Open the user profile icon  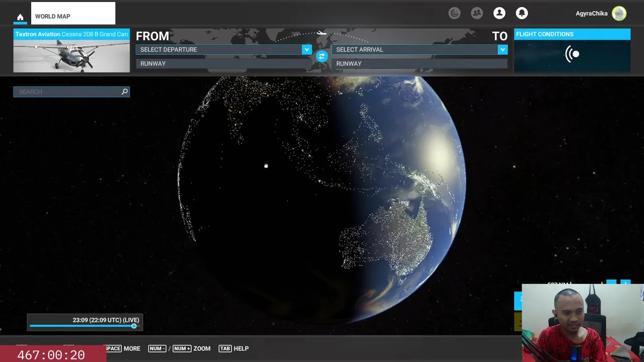pyautogui.click(x=499, y=13)
